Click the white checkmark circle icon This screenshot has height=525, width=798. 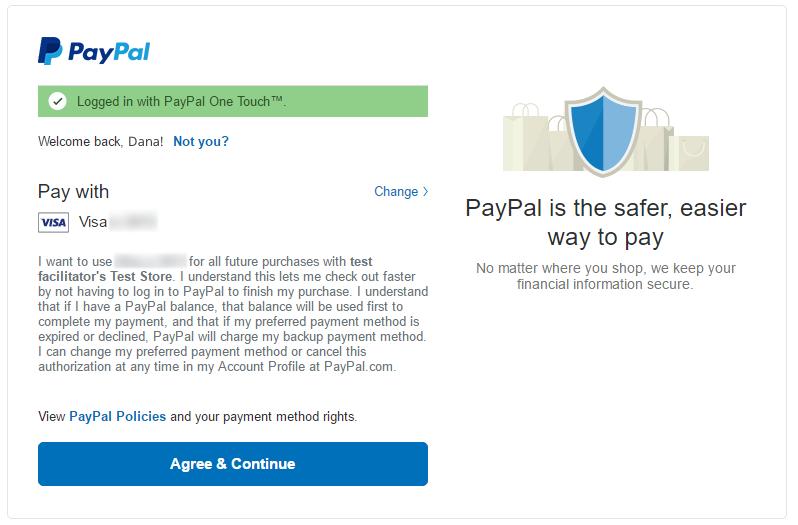pos(58,101)
